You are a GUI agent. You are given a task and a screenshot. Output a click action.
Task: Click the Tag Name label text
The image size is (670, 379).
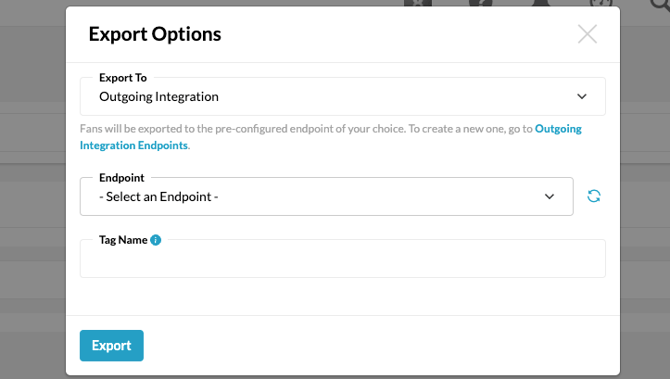pos(123,240)
